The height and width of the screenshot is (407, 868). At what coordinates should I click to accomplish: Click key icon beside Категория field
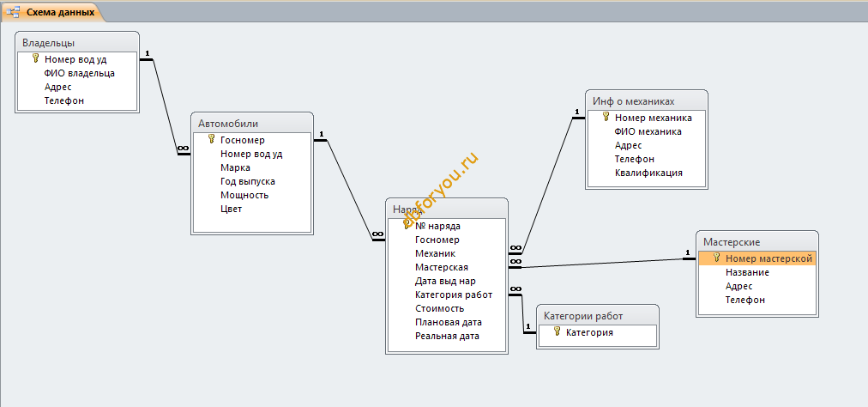coord(558,331)
